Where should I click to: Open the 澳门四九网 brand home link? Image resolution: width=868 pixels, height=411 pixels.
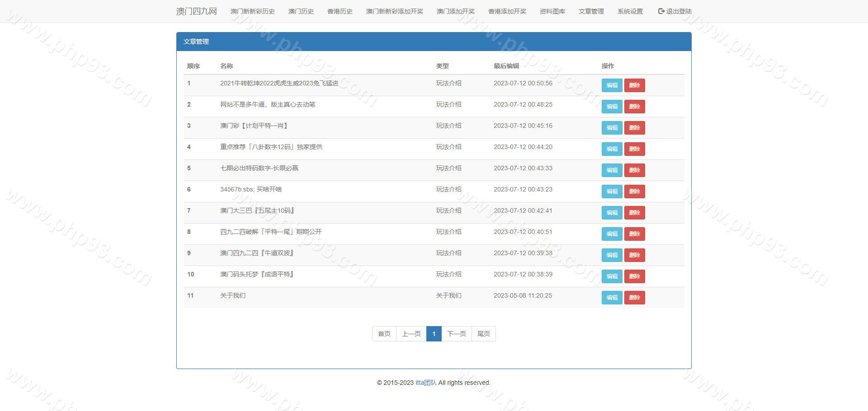point(196,11)
